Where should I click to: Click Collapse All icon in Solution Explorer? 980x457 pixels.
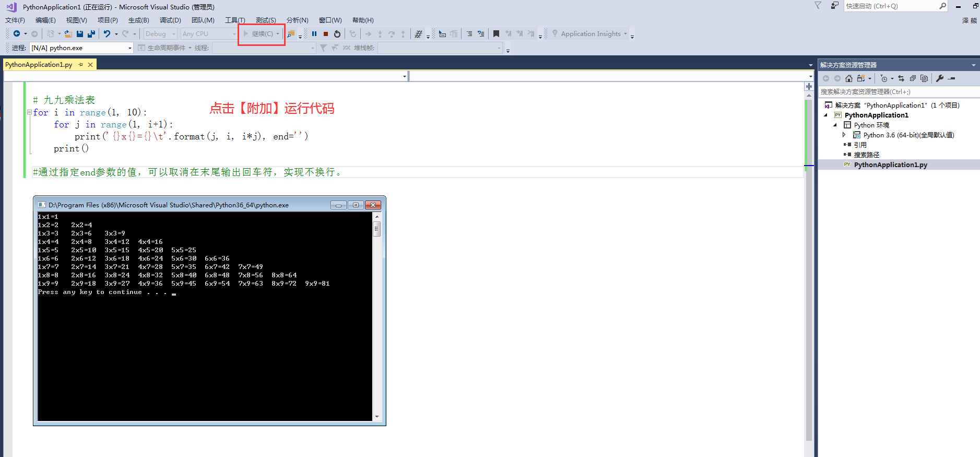coord(913,78)
